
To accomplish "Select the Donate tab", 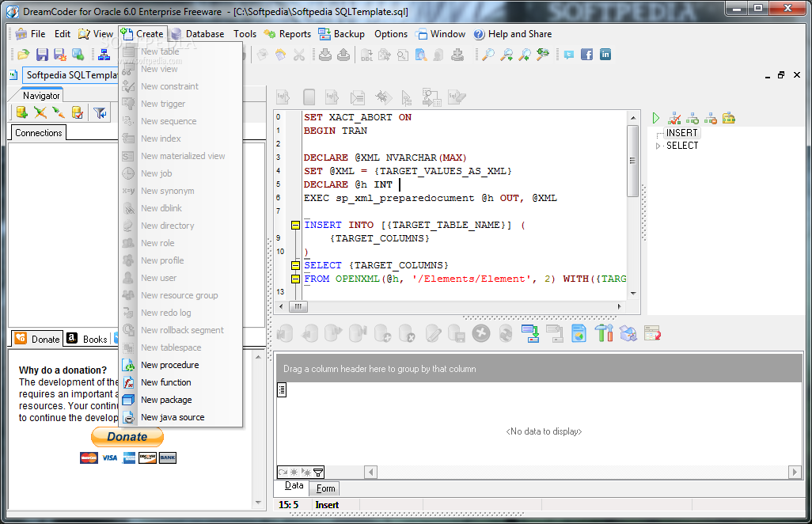I will 37,339.
